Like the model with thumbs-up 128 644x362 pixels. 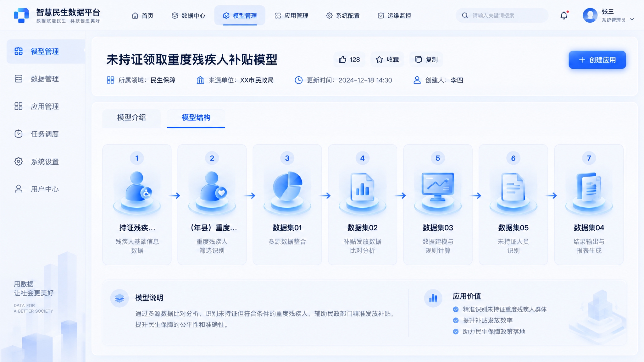point(349,60)
